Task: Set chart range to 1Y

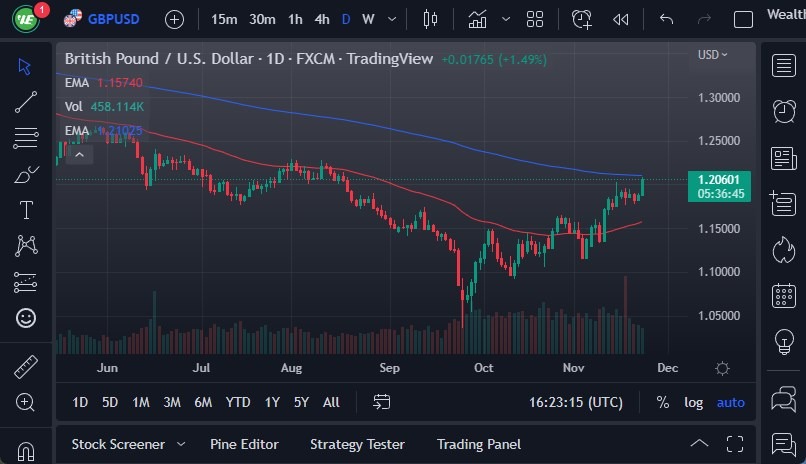Action: (x=272, y=402)
